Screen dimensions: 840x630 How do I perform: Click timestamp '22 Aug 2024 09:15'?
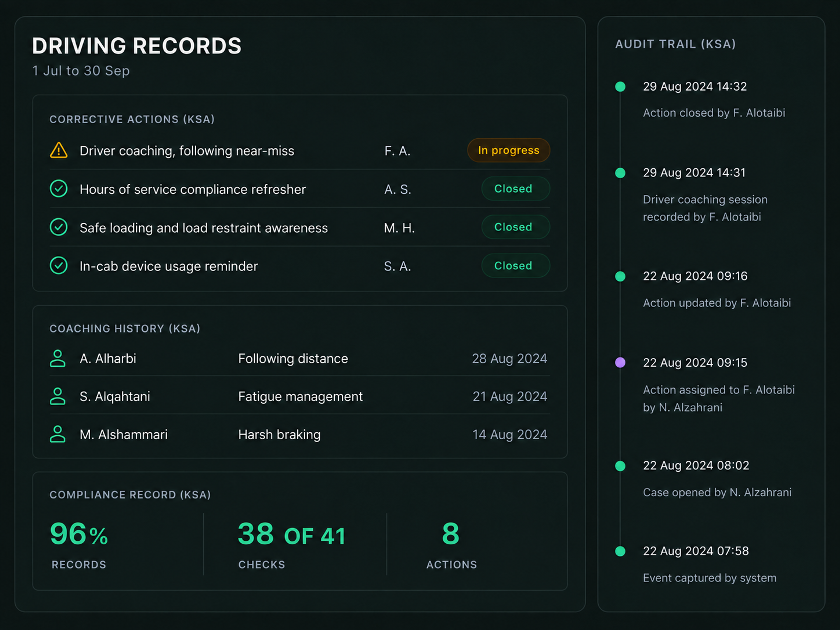tap(695, 363)
